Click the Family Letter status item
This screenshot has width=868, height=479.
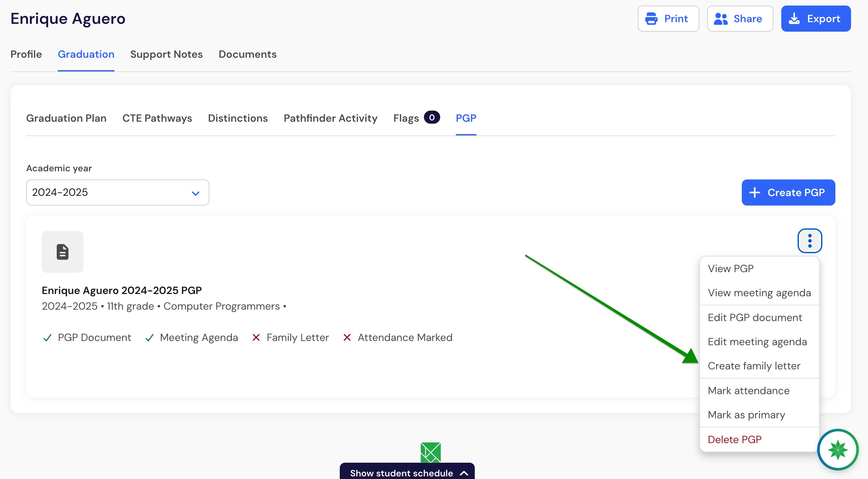[291, 338]
